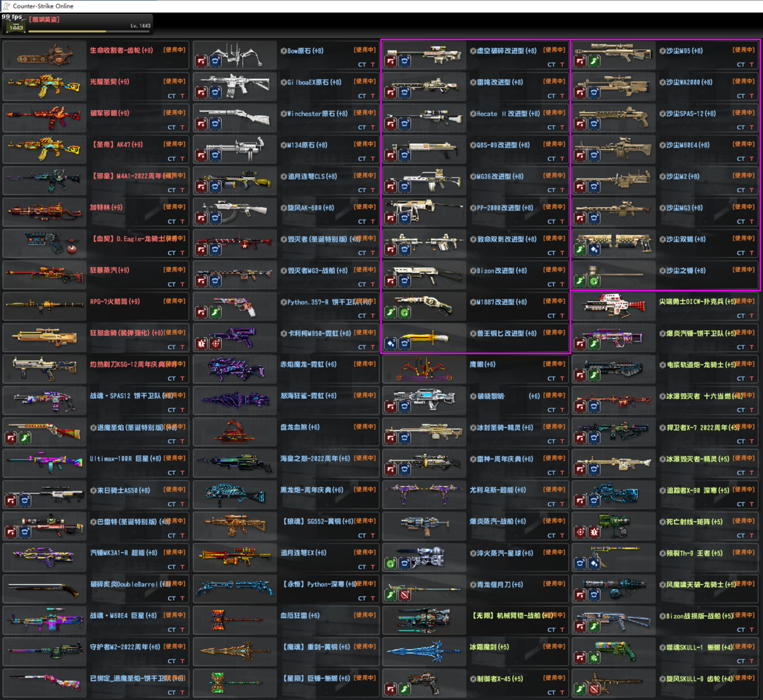Click green speed icon on 沙尘M95
Screen dimensions: 763x700
pyautogui.click(x=593, y=61)
